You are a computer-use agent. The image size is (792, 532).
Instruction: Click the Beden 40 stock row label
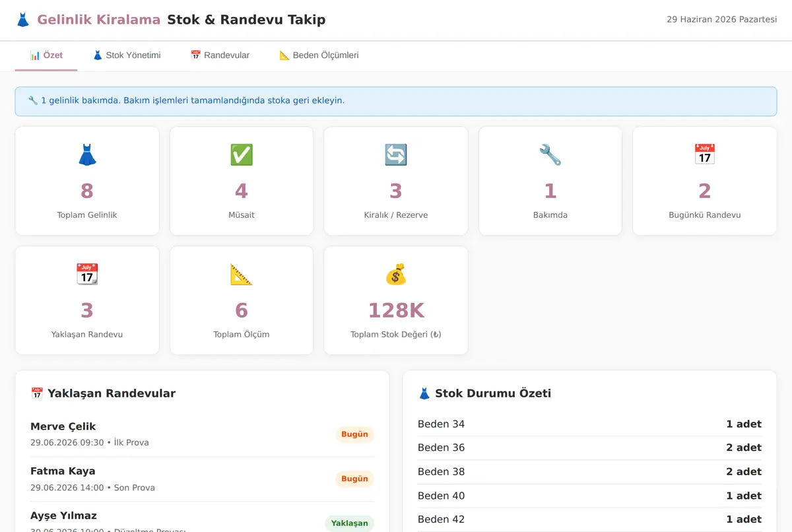[x=441, y=496]
